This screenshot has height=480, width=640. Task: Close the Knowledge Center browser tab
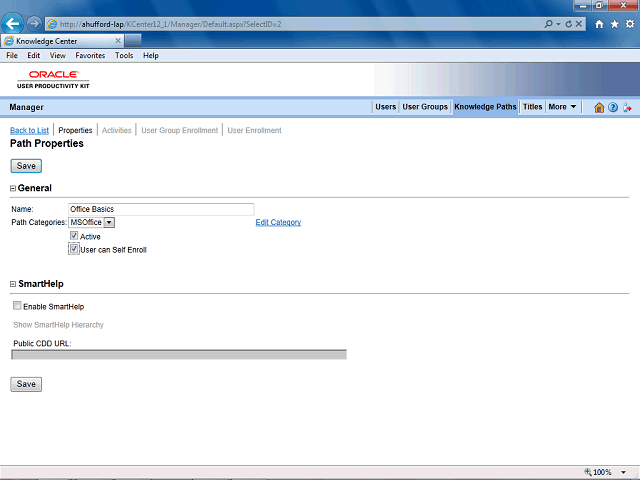tap(118, 41)
